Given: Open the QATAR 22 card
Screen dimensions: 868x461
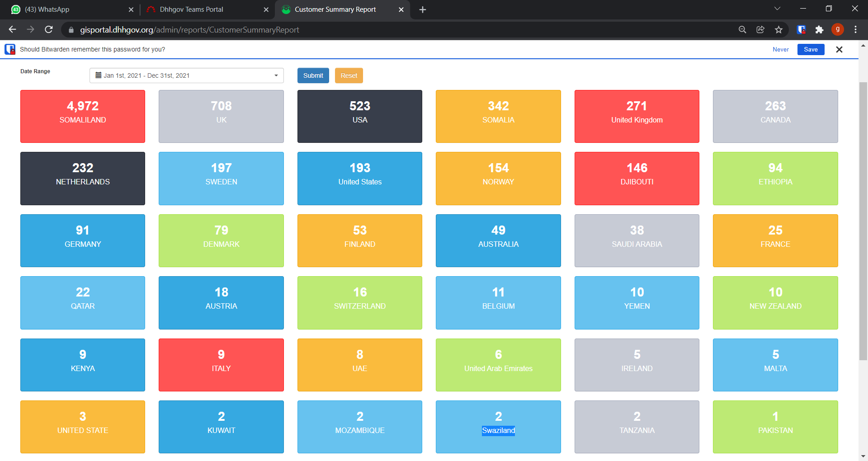Looking at the screenshot, I should pos(83,303).
